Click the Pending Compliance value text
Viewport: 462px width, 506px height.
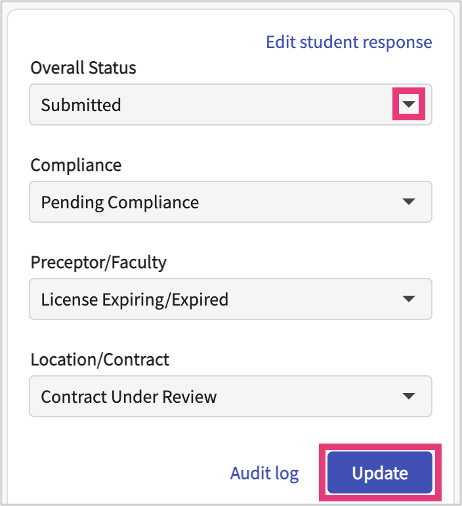[120, 203]
